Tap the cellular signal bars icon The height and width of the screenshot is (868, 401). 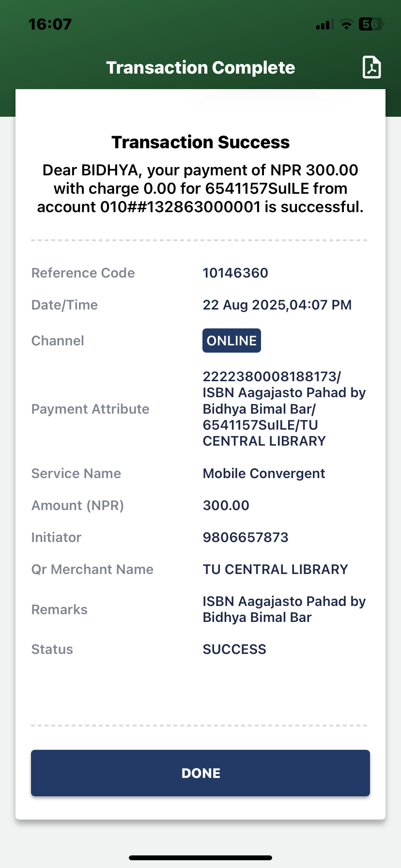(323, 25)
